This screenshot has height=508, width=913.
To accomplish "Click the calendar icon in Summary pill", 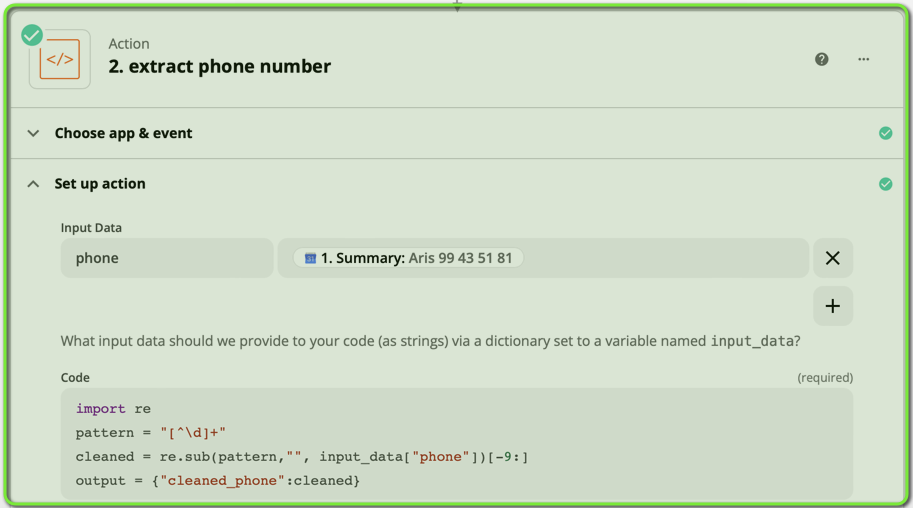I will coord(310,258).
